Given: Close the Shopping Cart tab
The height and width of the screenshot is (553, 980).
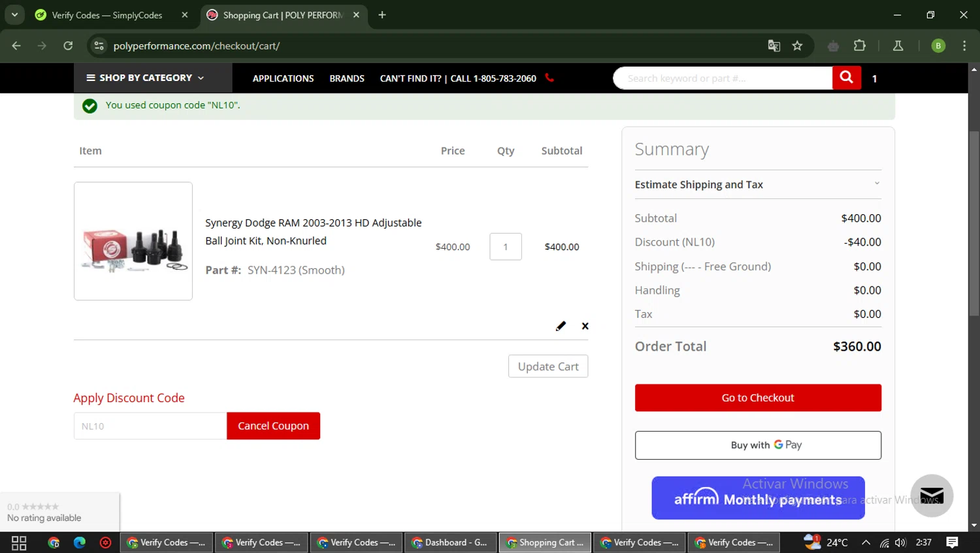Looking at the screenshot, I should pyautogui.click(x=356, y=15).
